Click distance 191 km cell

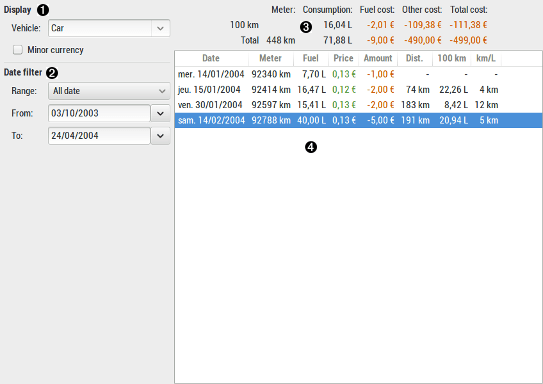point(415,120)
